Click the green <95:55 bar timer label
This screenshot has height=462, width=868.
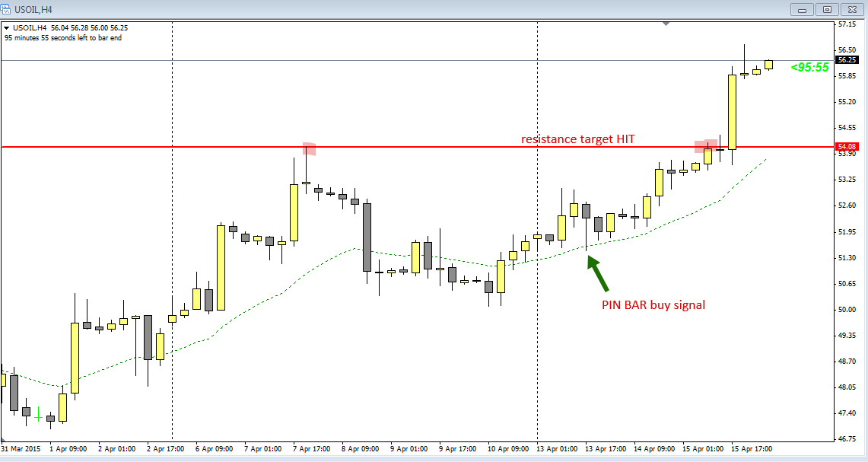coord(810,68)
